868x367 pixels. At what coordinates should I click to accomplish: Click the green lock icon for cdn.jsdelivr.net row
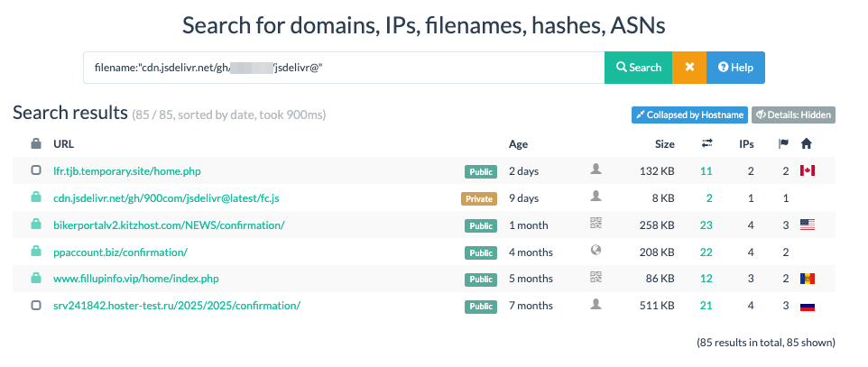click(36, 197)
